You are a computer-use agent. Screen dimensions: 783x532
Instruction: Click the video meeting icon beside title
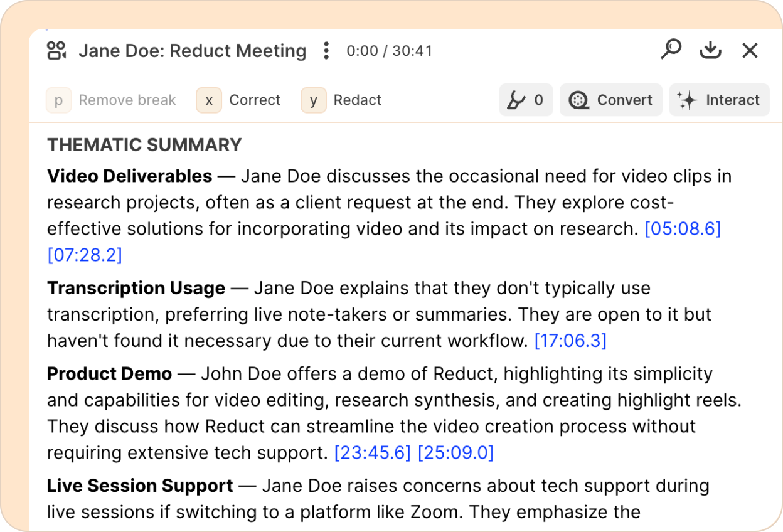tap(57, 51)
